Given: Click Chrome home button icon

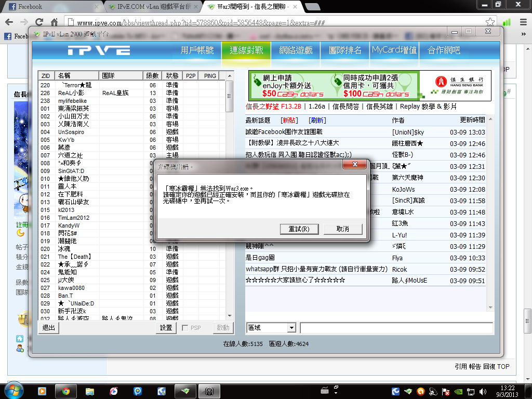Looking at the screenshot, I should (x=55, y=22).
